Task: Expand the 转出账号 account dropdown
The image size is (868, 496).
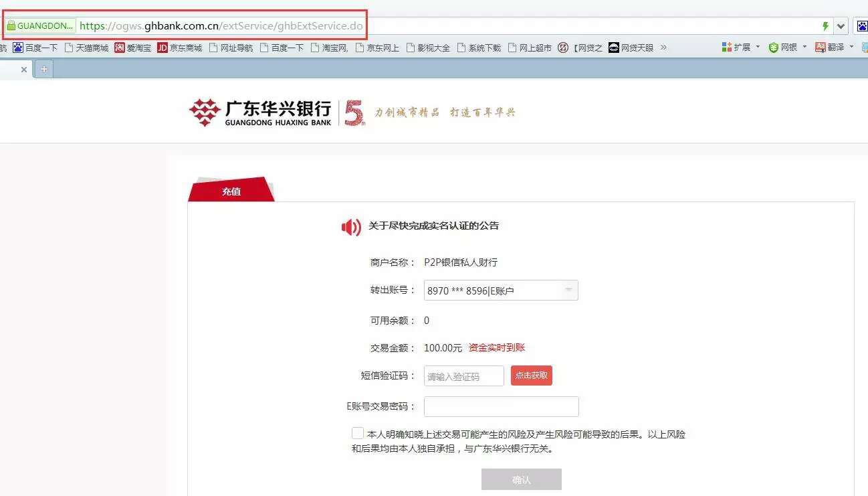Action: pyautogui.click(x=501, y=291)
